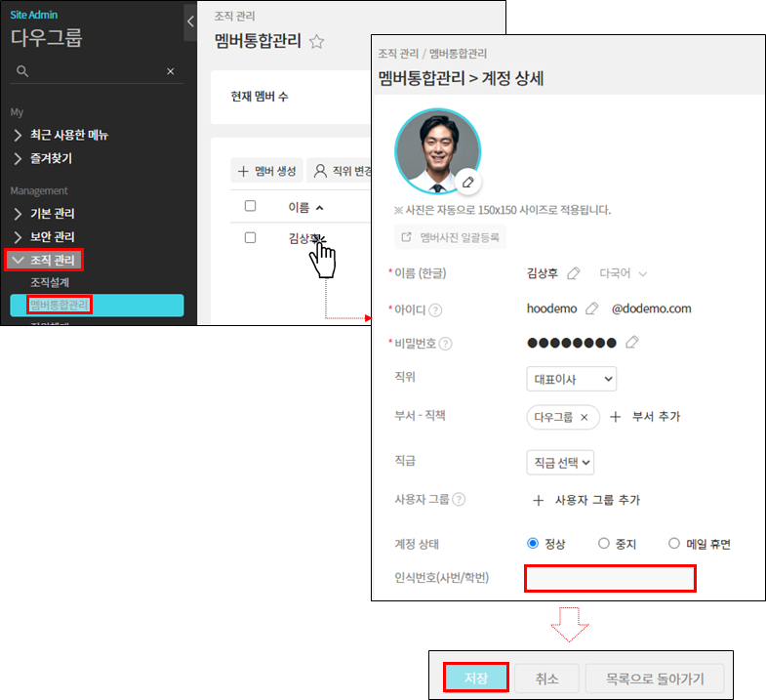Check the box next to 김상후 row
This screenshot has width=766, height=700.
tap(251, 237)
